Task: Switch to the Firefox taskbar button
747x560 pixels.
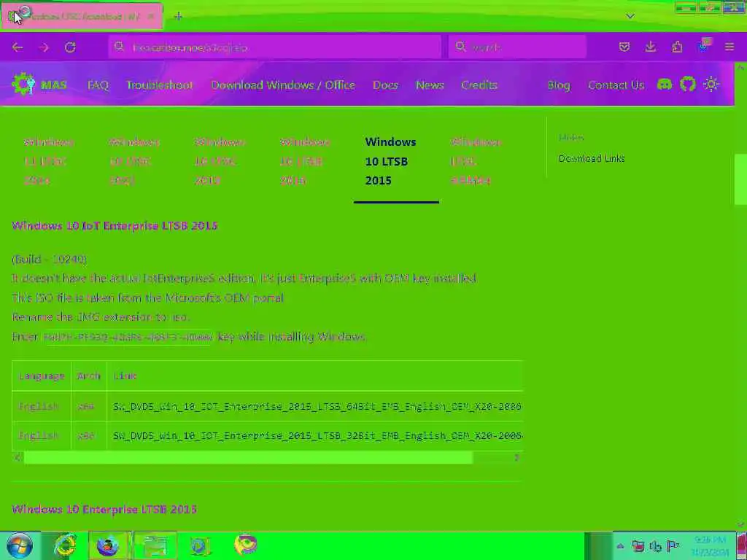Action: click(x=109, y=545)
